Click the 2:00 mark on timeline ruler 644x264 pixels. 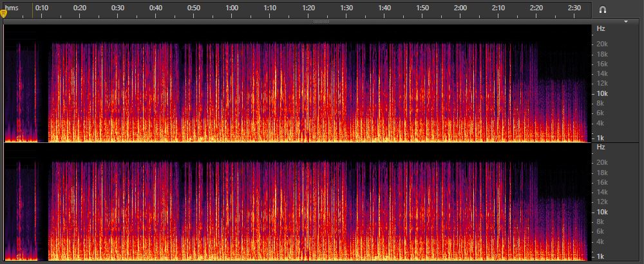click(460, 8)
